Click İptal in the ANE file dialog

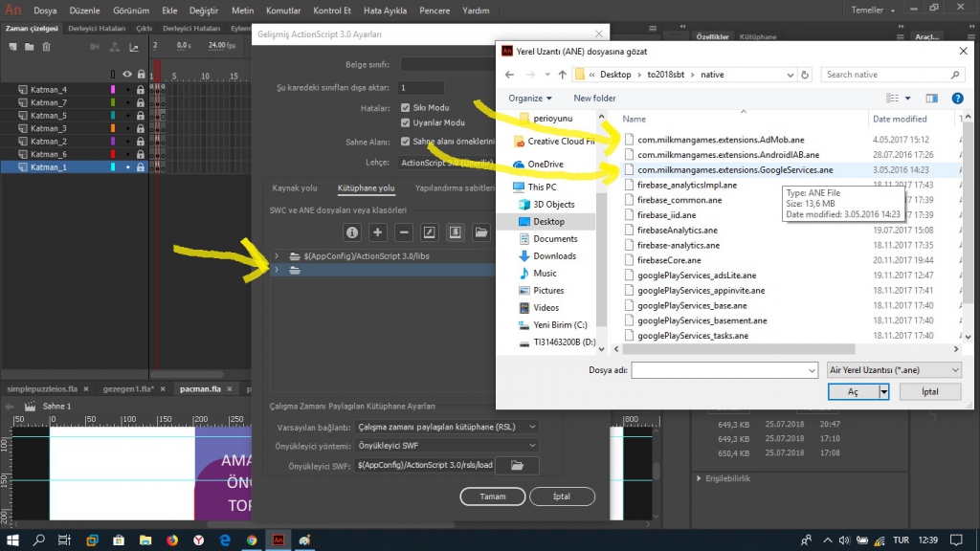pyautogui.click(x=930, y=391)
